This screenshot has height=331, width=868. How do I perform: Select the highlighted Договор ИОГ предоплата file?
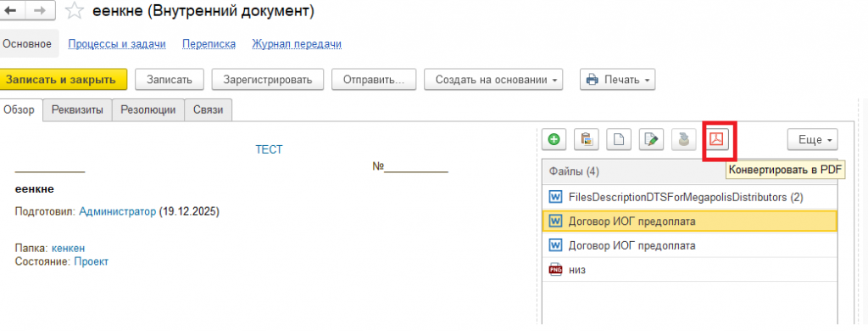(x=690, y=222)
